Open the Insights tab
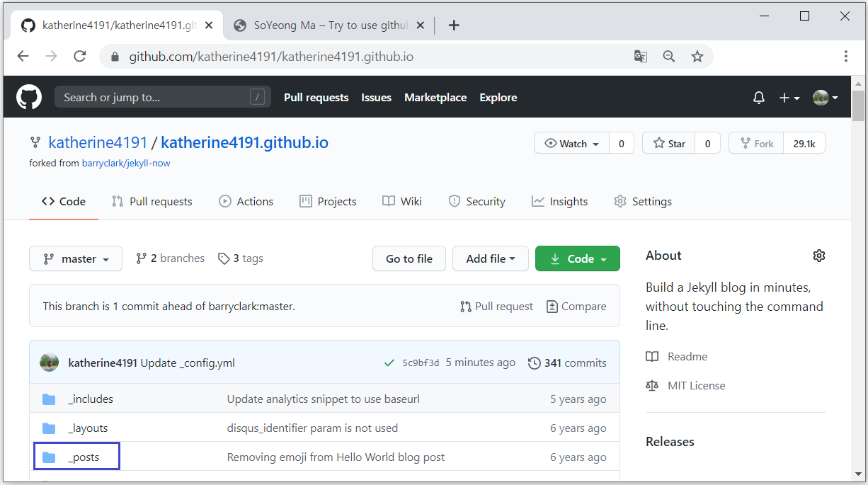This screenshot has width=868, height=485. click(560, 201)
